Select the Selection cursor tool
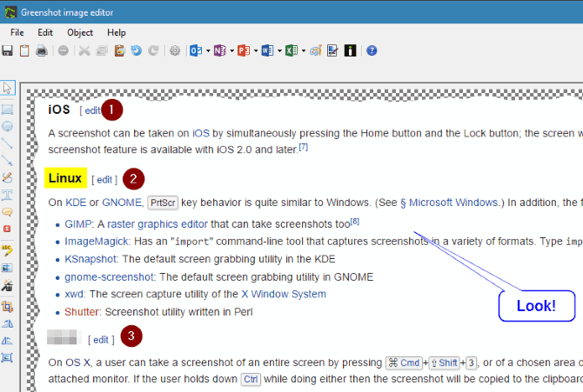 [8, 88]
